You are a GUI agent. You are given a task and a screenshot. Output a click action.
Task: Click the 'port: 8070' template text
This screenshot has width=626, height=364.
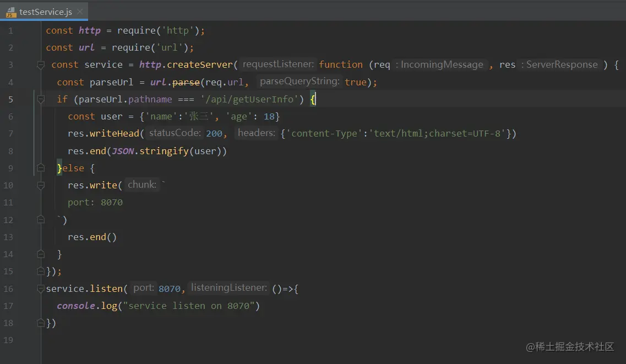tap(95, 202)
